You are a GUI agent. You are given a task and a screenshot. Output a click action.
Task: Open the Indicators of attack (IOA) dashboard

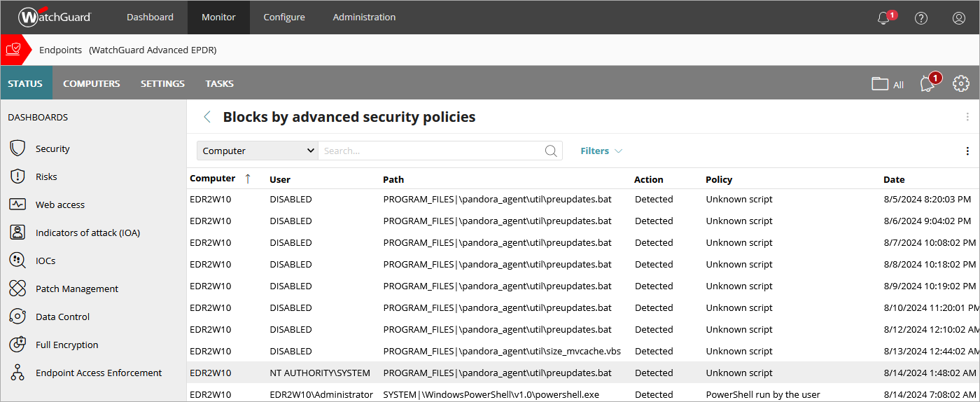pyautogui.click(x=87, y=233)
